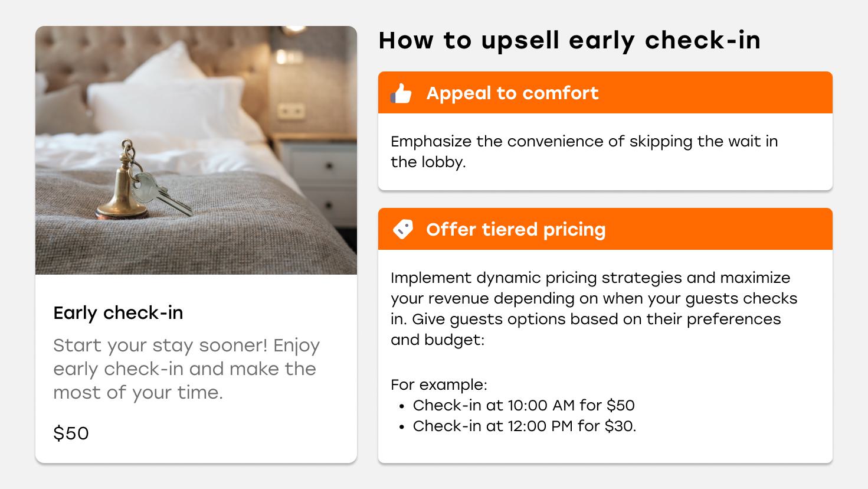The image size is (868, 489).
Task: Click the wall outlet in the photo
Action: coord(291,110)
